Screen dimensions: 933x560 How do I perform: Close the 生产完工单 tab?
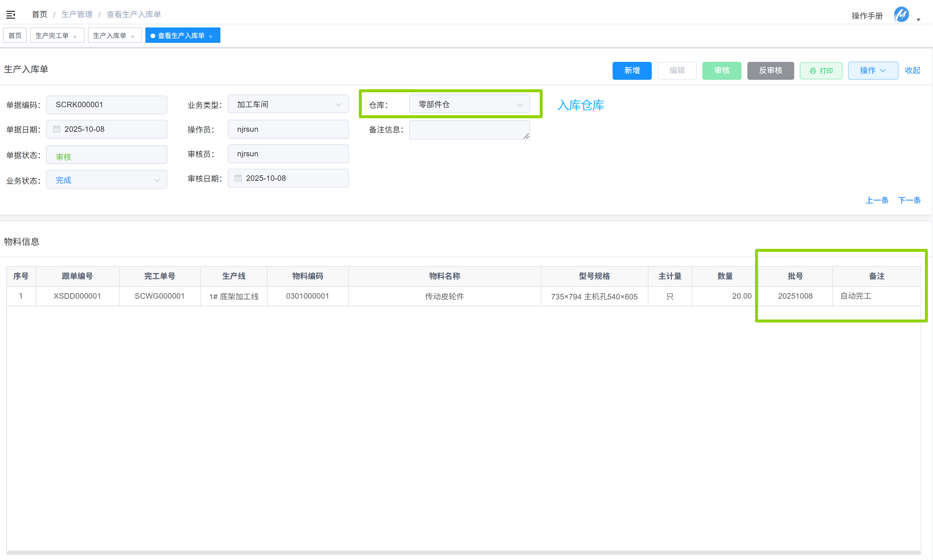click(x=75, y=36)
